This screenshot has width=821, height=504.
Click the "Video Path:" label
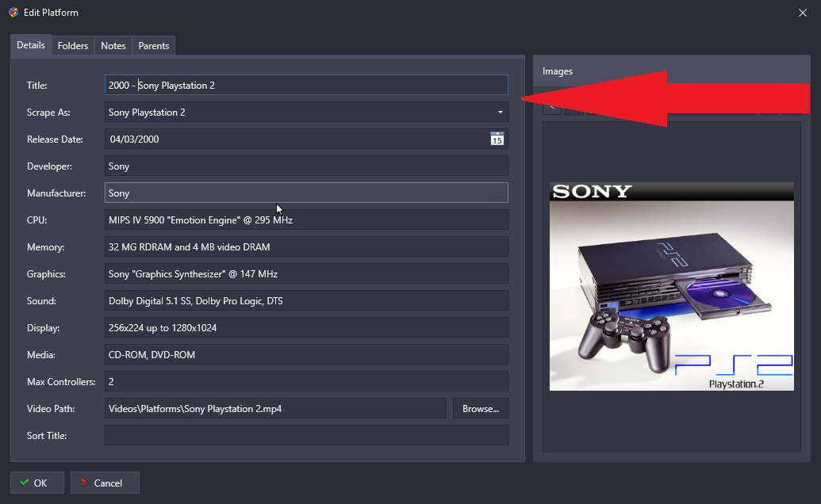coord(51,409)
